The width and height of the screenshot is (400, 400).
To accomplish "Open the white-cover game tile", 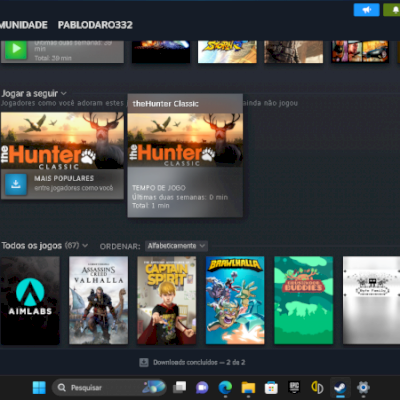I will pyautogui.click(x=371, y=300).
